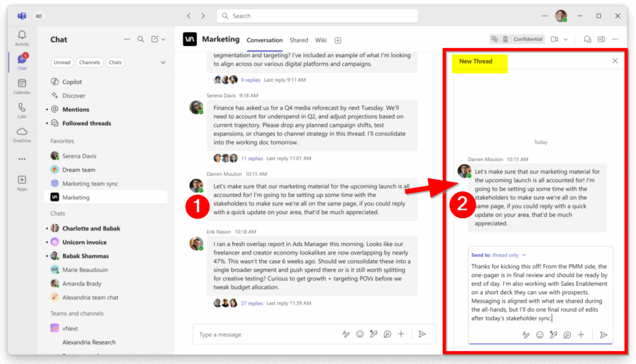Send the thread reply with arrow icon
The height and width of the screenshot is (364, 636).
603,335
